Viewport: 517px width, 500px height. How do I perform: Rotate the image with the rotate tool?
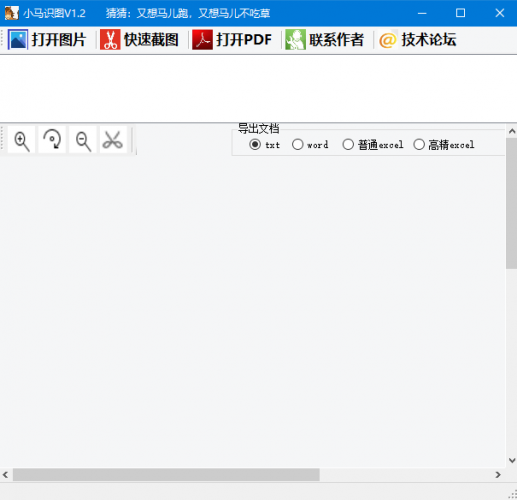[52, 140]
